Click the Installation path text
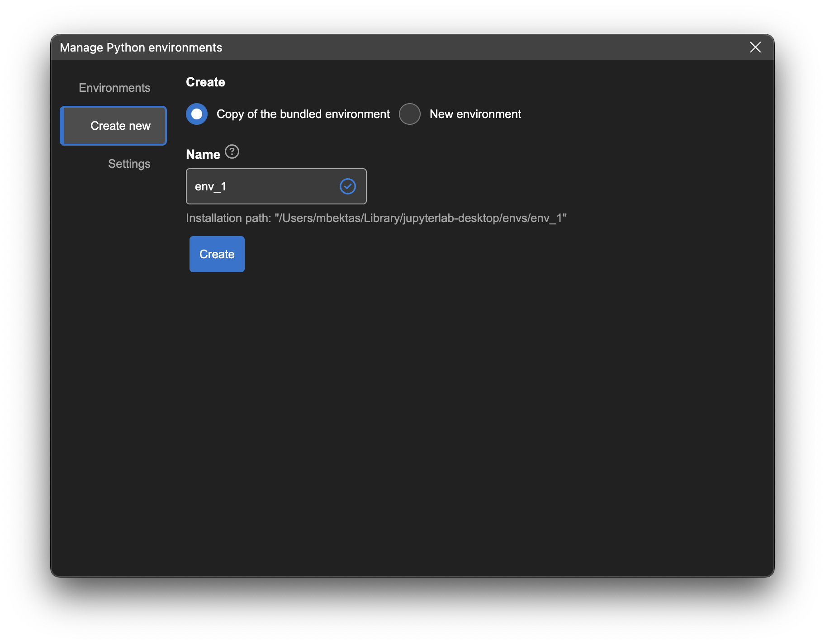 tap(376, 218)
